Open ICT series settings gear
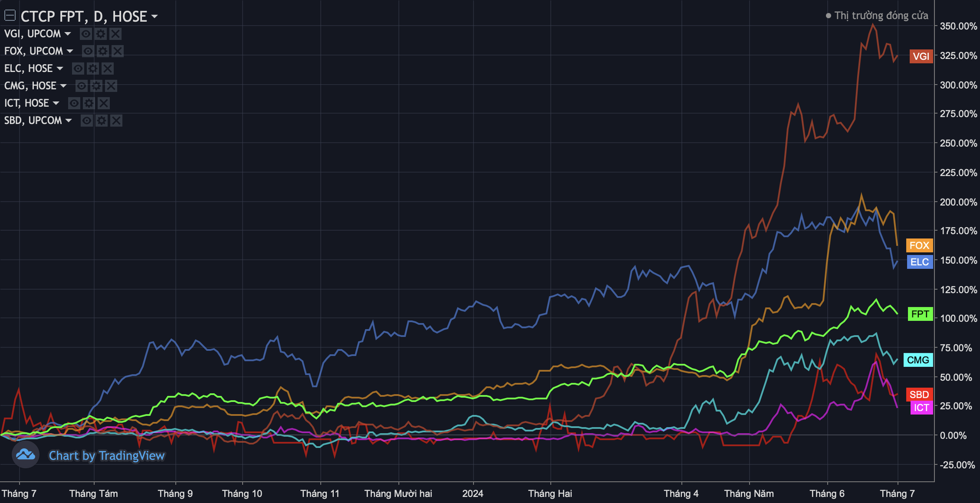The width and height of the screenshot is (980, 503). [x=89, y=103]
